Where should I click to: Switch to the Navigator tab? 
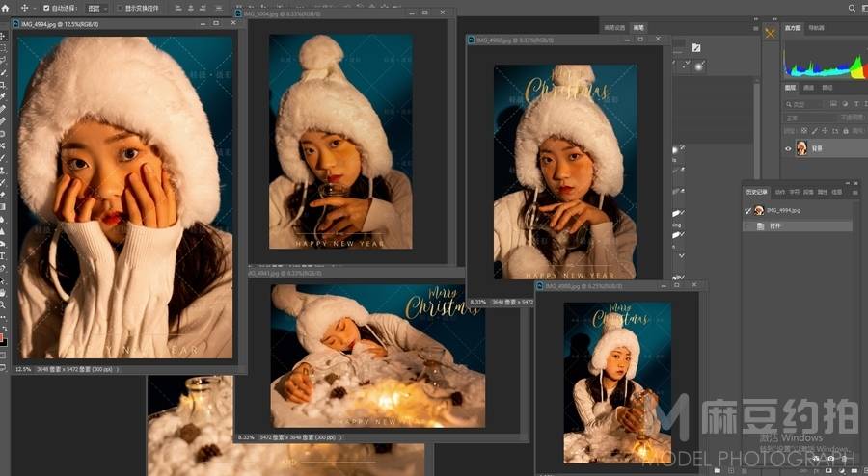[x=816, y=28]
